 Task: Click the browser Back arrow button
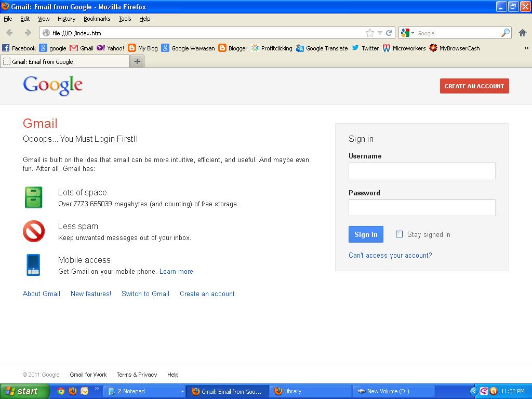(x=9, y=33)
